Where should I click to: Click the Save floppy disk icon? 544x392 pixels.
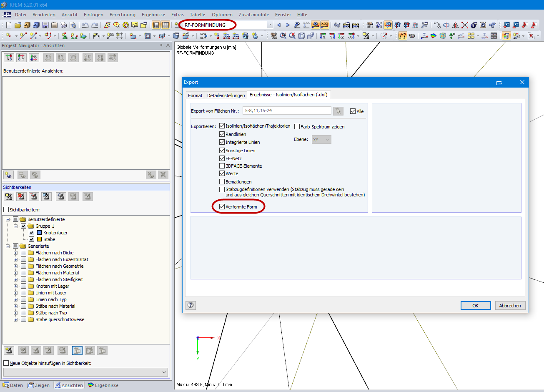(45, 25)
